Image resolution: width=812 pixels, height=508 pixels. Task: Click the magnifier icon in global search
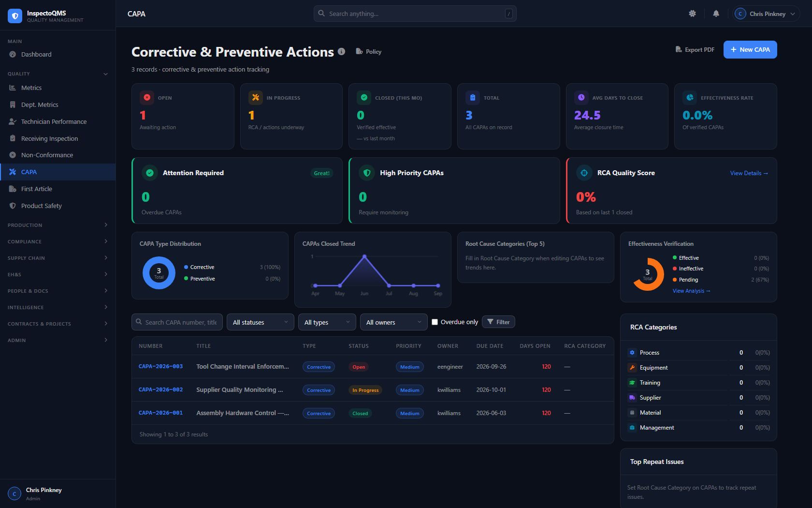click(321, 14)
